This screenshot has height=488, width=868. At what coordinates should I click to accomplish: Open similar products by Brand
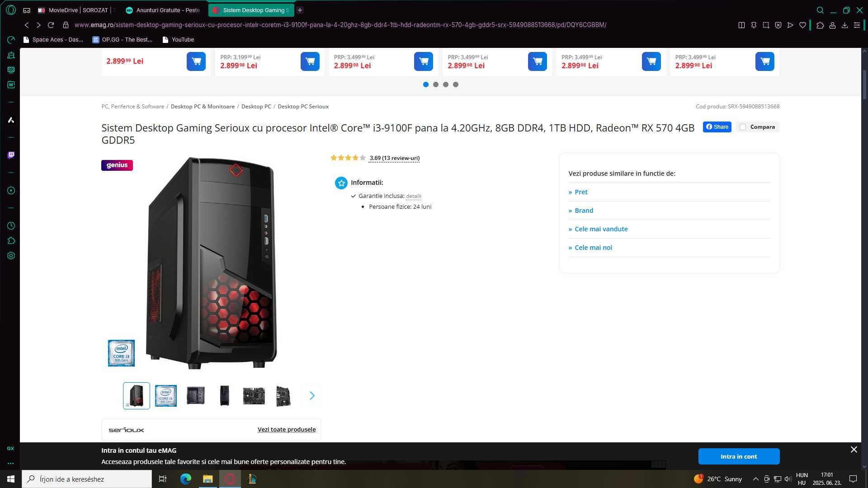[x=584, y=211]
